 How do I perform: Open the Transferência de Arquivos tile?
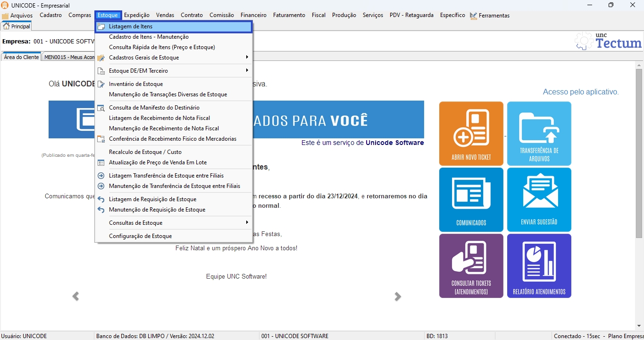[539, 133]
